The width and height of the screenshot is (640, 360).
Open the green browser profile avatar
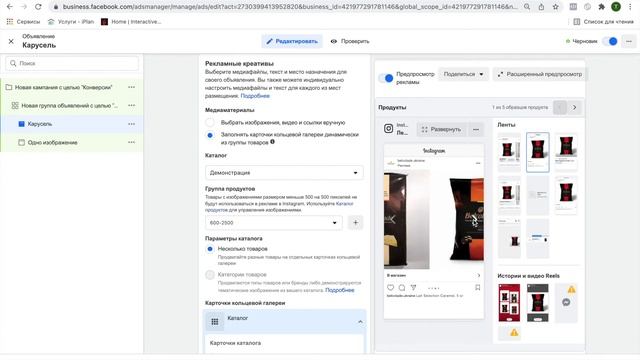pyautogui.click(x=616, y=7)
